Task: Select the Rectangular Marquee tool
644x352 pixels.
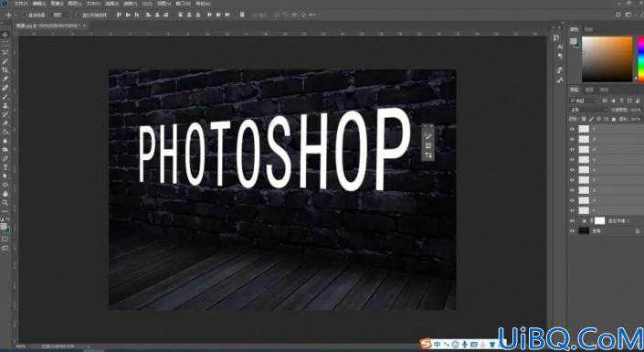Action: (x=5, y=44)
